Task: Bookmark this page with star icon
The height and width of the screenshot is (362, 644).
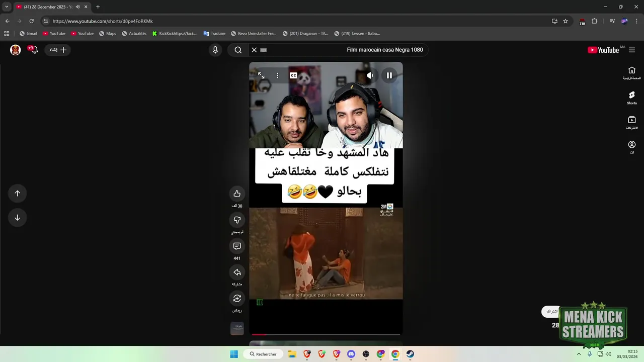Action: point(566,21)
